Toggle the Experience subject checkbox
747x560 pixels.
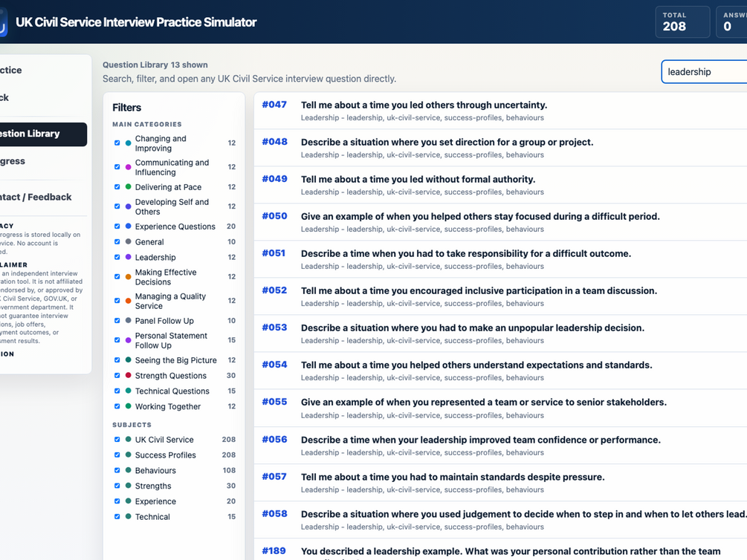[117, 501]
